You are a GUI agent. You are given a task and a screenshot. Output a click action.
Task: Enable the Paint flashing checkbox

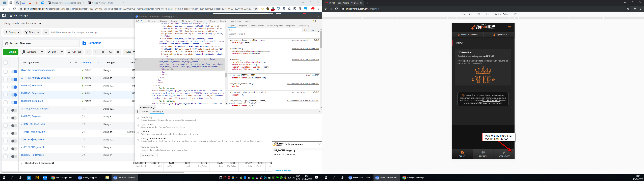pyautogui.click(x=139, y=118)
